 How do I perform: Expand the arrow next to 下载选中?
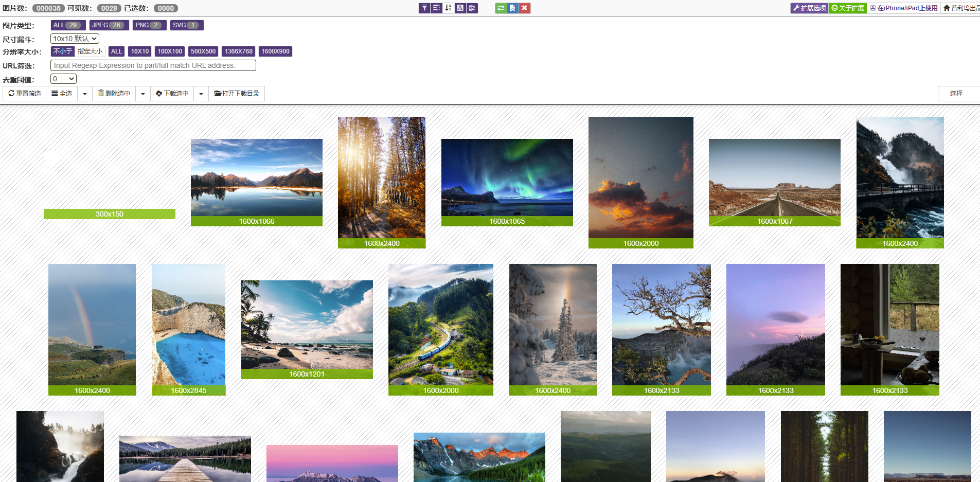pyautogui.click(x=201, y=94)
